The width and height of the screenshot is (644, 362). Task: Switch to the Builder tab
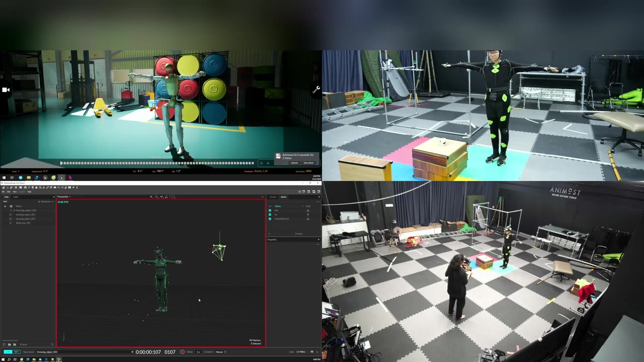coord(16,197)
